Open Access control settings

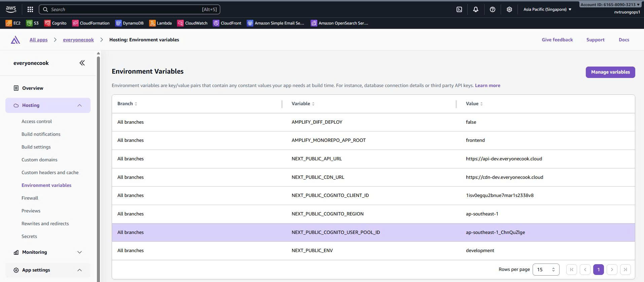[x=37, y=121]
